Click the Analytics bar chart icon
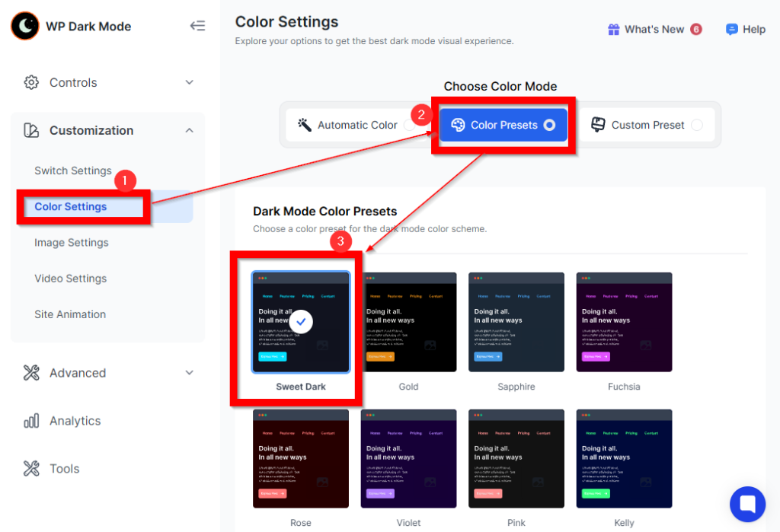The width and height of the screenshot is (780, 532). [31, 421]
